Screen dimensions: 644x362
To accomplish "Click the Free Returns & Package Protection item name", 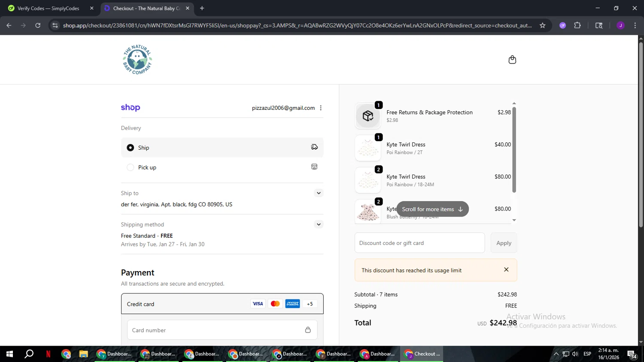I will [429, 112].
